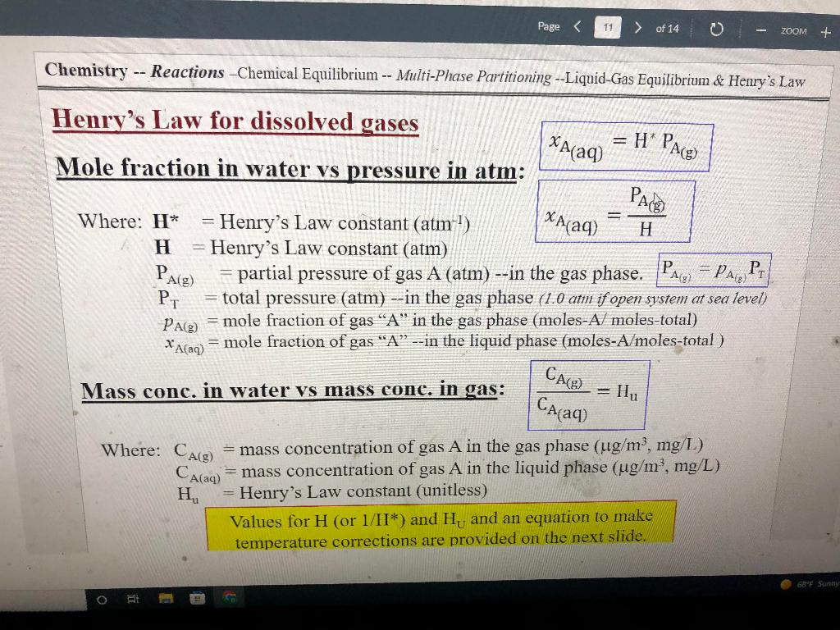This screenshot has width=840, height=630.
Task: Select the page number field showing 11
Action: (x=607, y=27)
